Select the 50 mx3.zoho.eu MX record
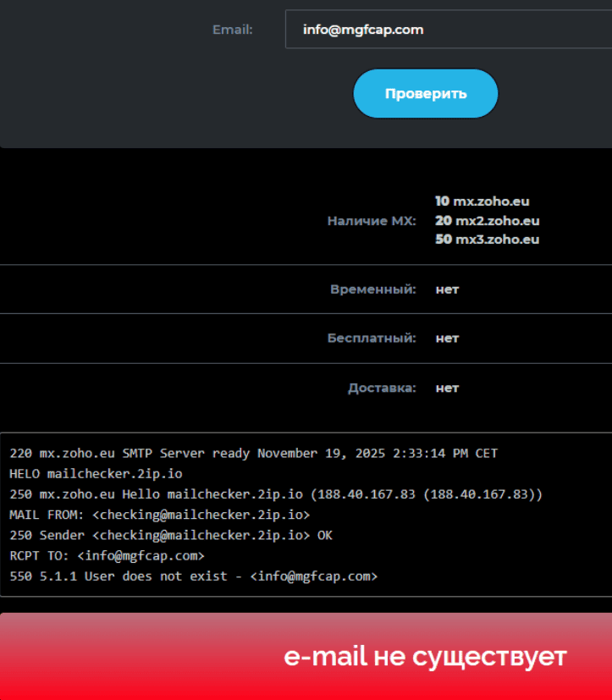The height and width of the screenshot is (700, 612). pos(487,240)
